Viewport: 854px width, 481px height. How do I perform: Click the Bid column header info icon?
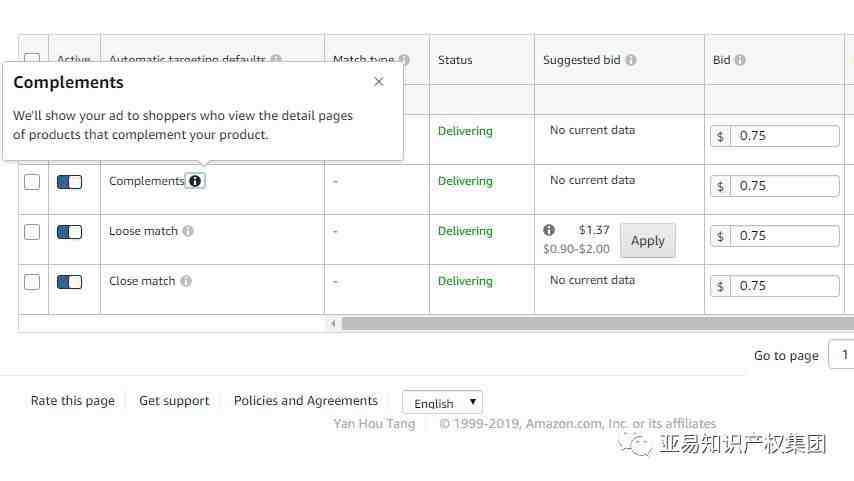(x=740, y=60)
